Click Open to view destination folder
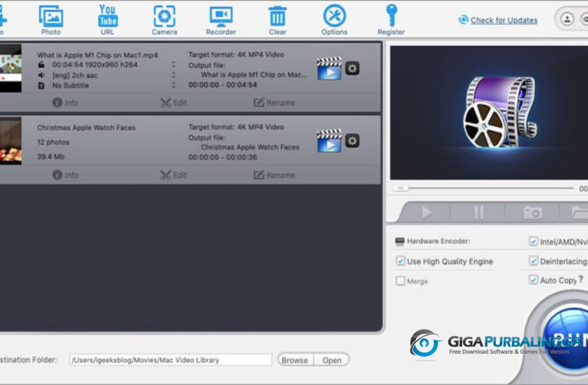Viewport: 588px width, 385px height. pyautogui.click(x=331, y=360)
